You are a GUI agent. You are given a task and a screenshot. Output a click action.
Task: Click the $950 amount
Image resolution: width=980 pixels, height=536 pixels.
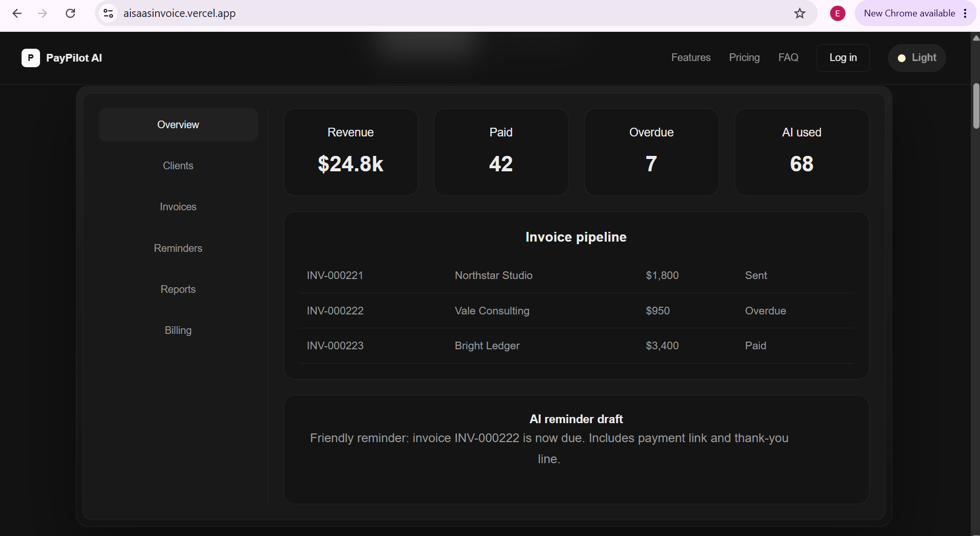658,311
